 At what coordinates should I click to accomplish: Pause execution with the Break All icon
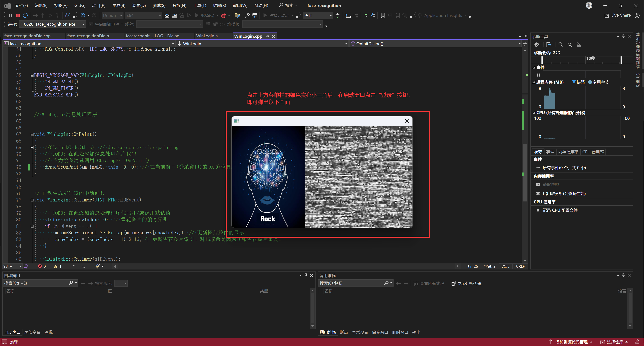coord(11,16)
